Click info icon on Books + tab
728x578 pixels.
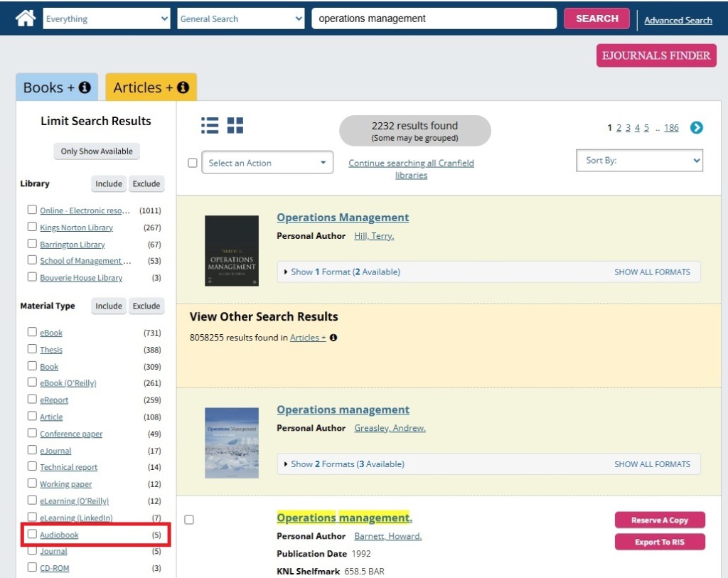click(x=85, y=87)
